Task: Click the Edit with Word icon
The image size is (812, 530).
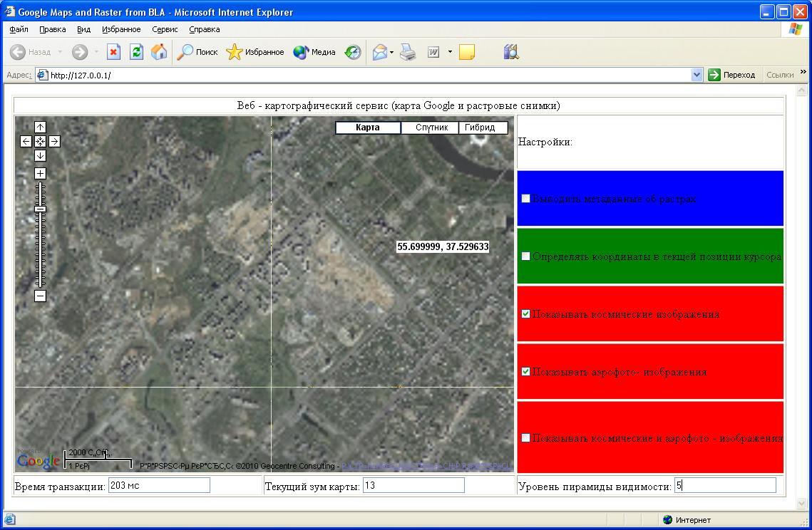Action: 433,52
